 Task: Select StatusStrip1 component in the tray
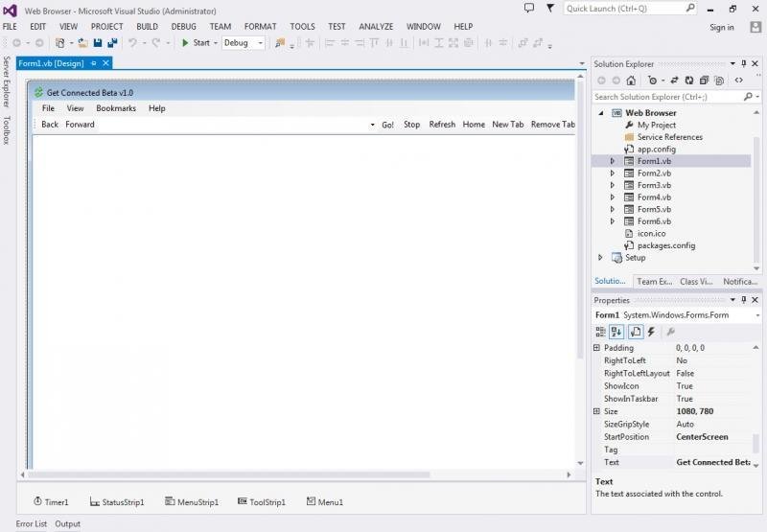pos(117,501)
